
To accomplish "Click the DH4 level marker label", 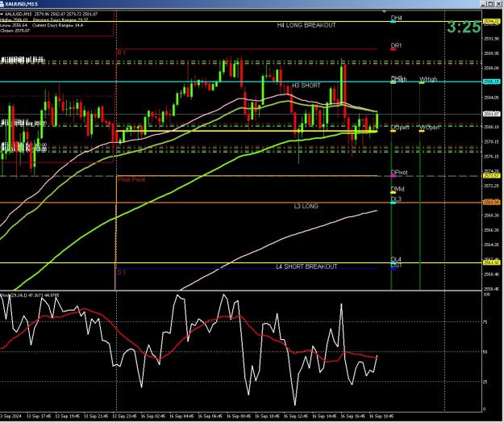I will (x=396, y=18).
